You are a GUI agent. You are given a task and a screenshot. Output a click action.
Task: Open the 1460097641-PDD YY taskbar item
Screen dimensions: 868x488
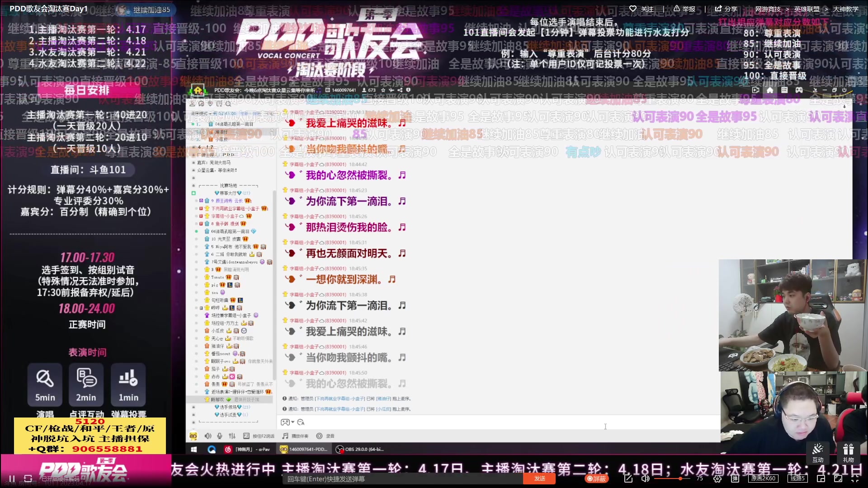point(304,449)
